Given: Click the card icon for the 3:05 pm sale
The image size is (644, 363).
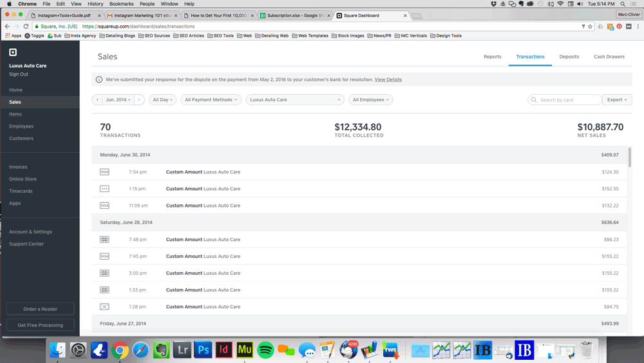Looking at the screenshot, I should [x=104, y=273].
